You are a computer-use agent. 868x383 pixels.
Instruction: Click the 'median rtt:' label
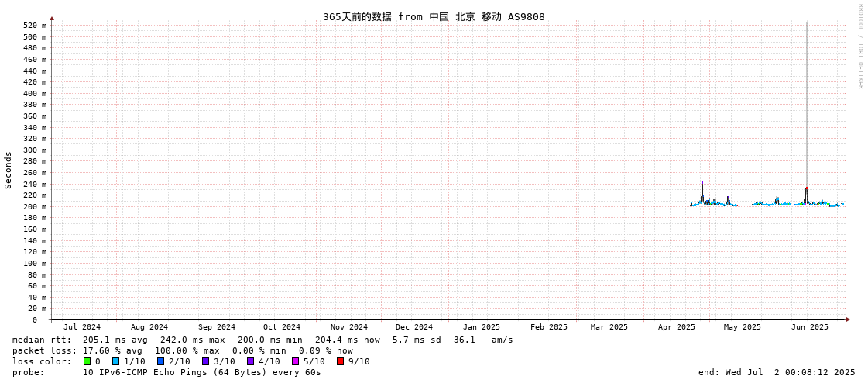[x=42, y=340]
